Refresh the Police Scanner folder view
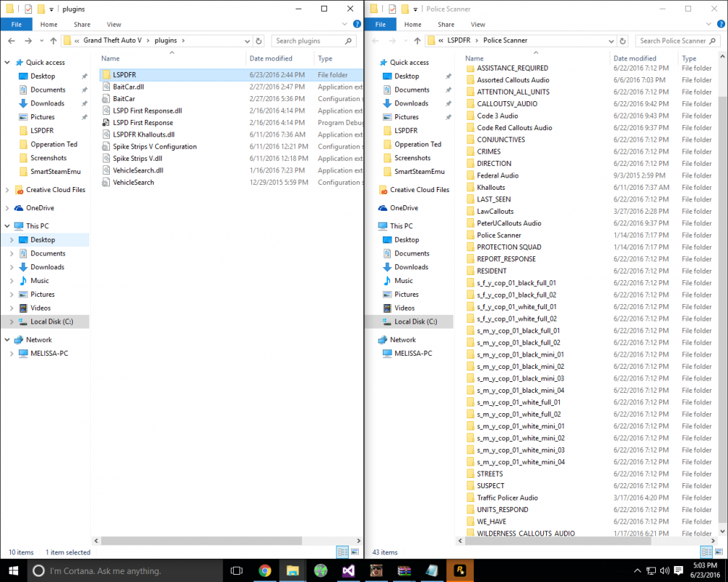 (x=622, y=41)
